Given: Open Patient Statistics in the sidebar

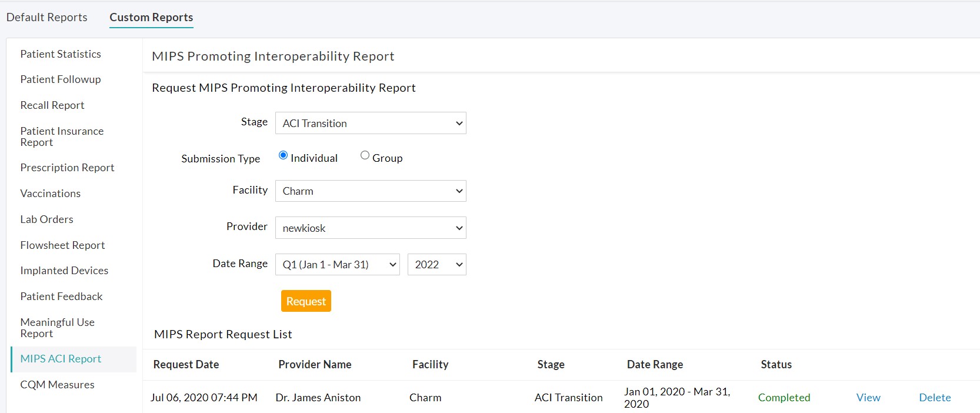Looking at the screenshot, I should click(61, 54).
